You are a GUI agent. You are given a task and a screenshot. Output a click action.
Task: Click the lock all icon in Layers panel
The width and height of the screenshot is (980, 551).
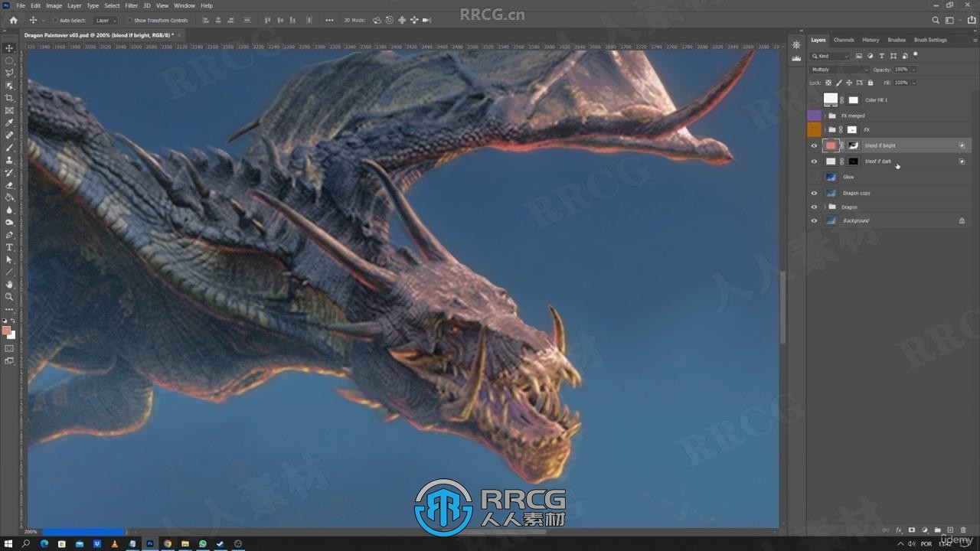tap(871, 83)
